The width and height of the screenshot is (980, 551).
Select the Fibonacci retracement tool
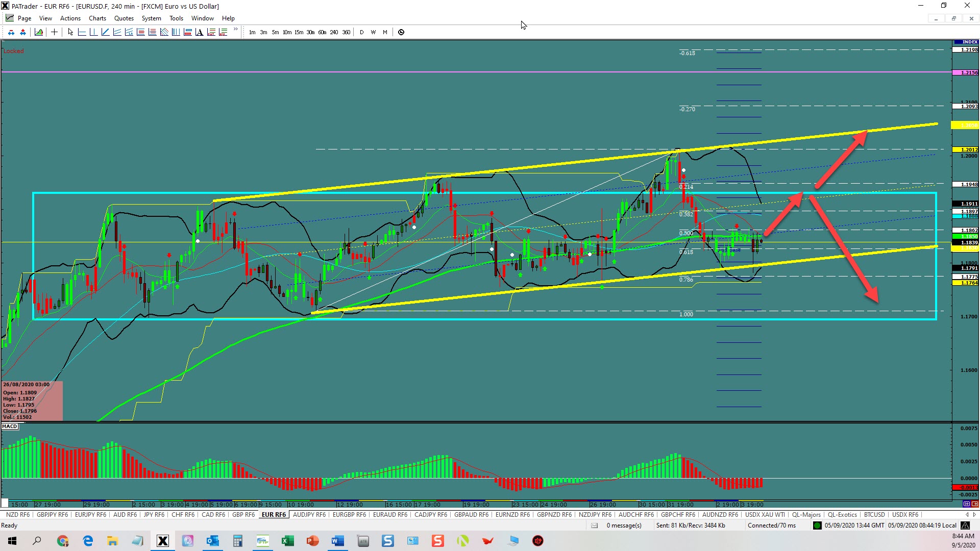point(140,32)
